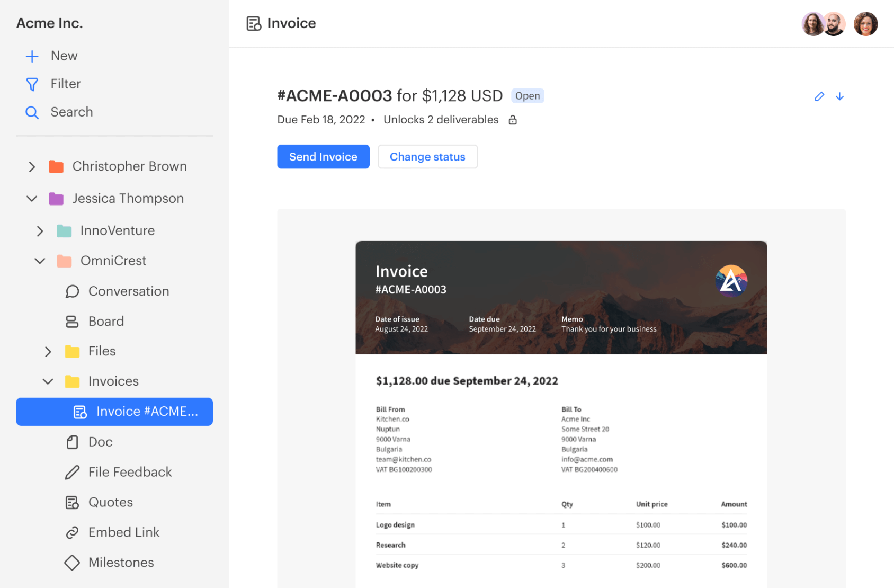Click the lock icon beside Unlocks 2 deliverables
Image resolution: width=894 pixels, height=588 pixels.
[x=512, y=120]
